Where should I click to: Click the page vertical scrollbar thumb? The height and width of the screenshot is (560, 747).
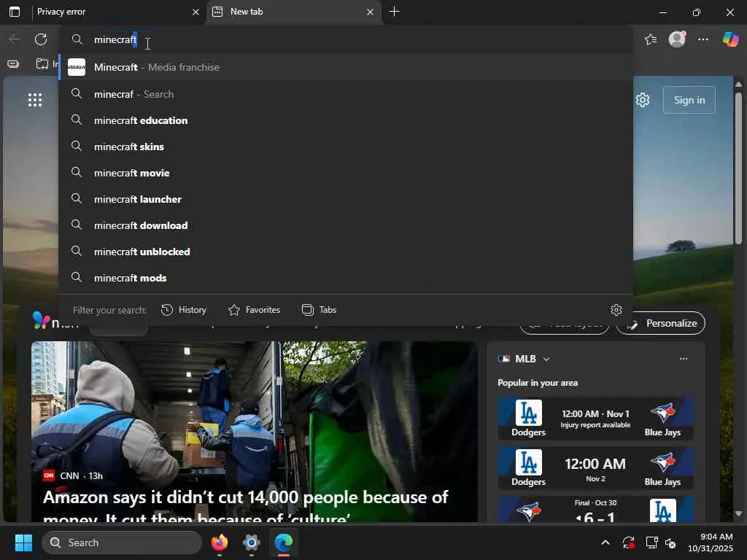738,168
